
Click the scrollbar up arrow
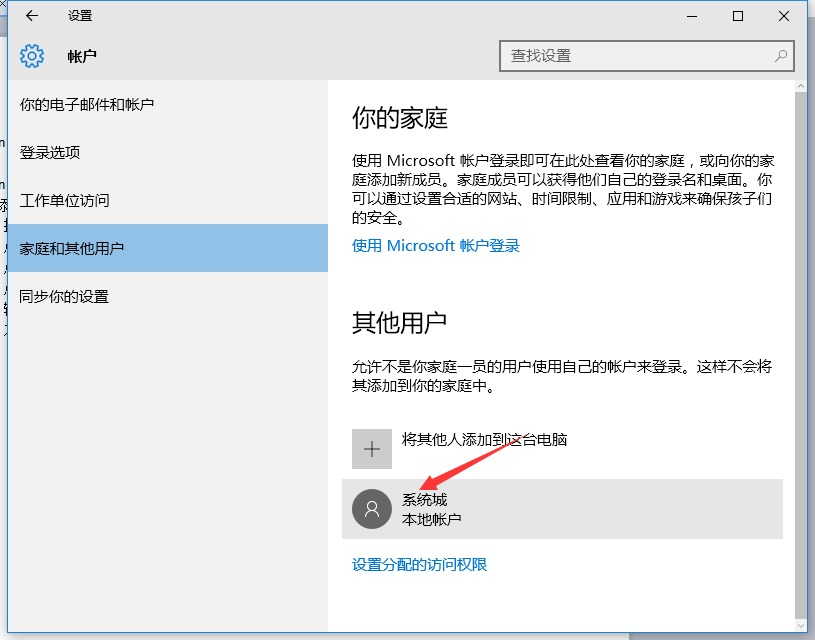pos(800,86)
